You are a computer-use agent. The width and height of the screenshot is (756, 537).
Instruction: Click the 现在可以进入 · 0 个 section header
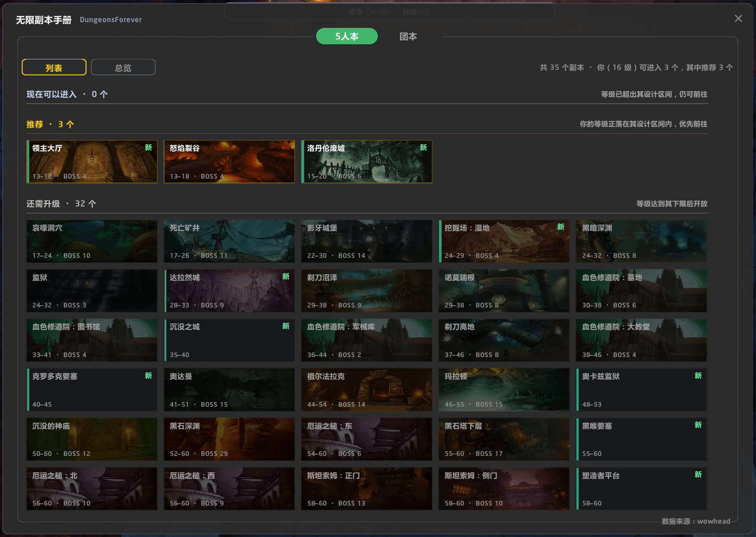67,94
